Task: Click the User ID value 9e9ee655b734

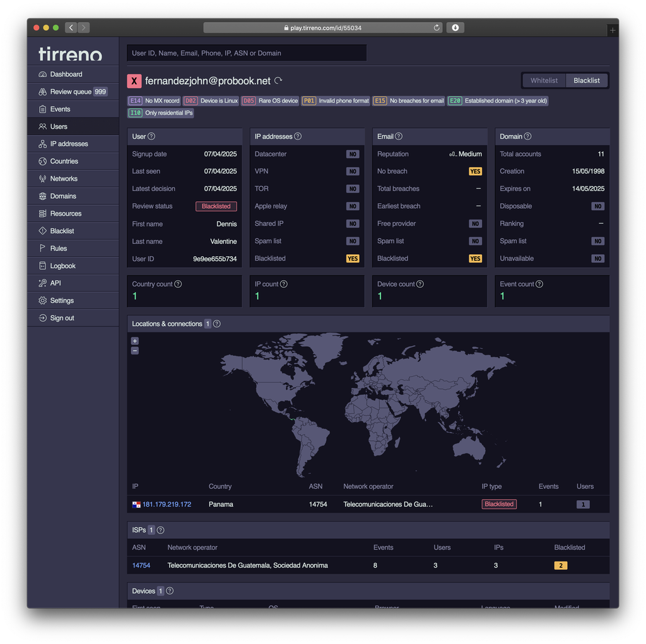Action: pos(214,259)
